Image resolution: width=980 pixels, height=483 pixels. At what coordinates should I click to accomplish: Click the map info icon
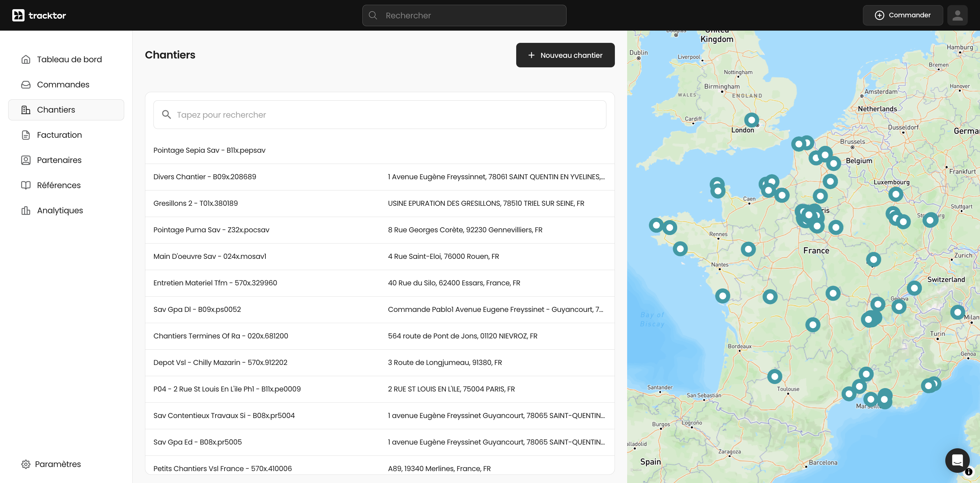click(x=968, y=471)
